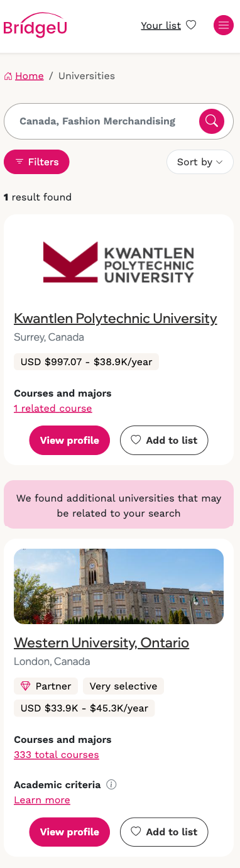The height and width of the screenshot is (868, 240).
Task: Click the magnifying glass search icon
Action: coord(212,121)
